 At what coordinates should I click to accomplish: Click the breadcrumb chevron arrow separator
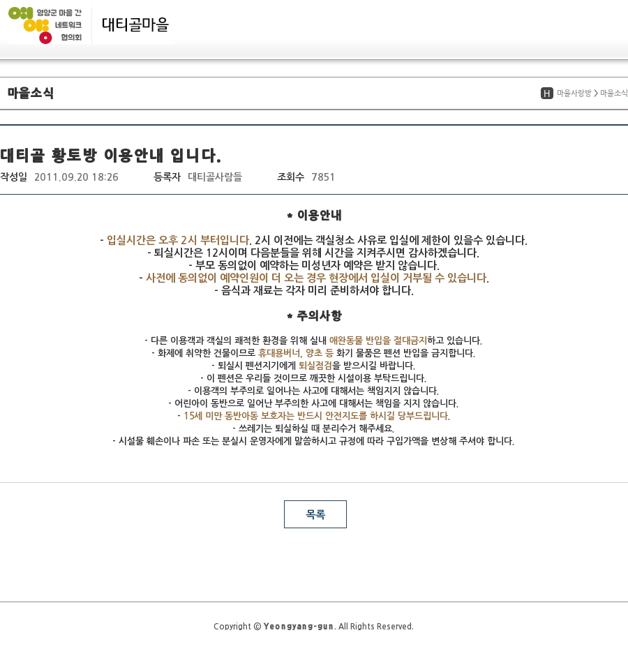click(596, 94)
